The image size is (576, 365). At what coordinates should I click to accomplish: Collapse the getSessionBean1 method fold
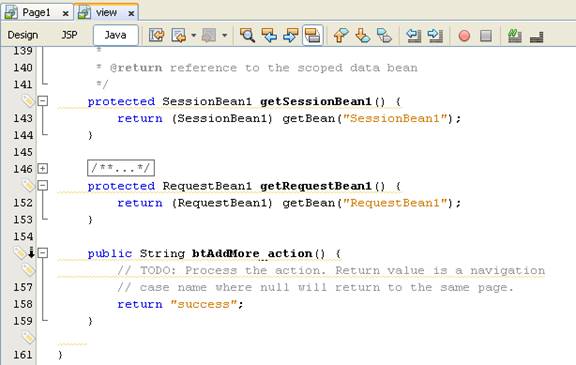43,101
